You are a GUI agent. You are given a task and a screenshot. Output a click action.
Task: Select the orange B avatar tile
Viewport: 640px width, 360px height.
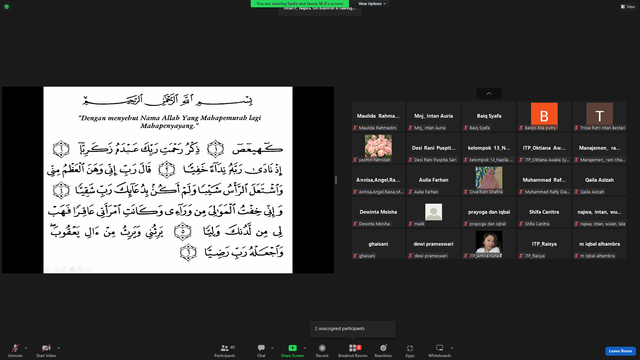(x=544, y=116)
